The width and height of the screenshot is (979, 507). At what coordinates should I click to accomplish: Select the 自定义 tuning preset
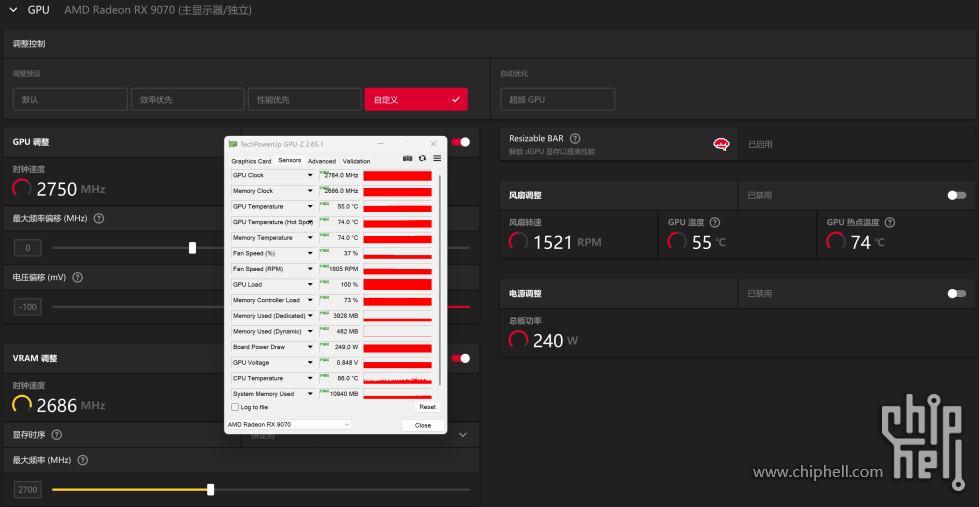pyautogui.click(x=416, y=99)
